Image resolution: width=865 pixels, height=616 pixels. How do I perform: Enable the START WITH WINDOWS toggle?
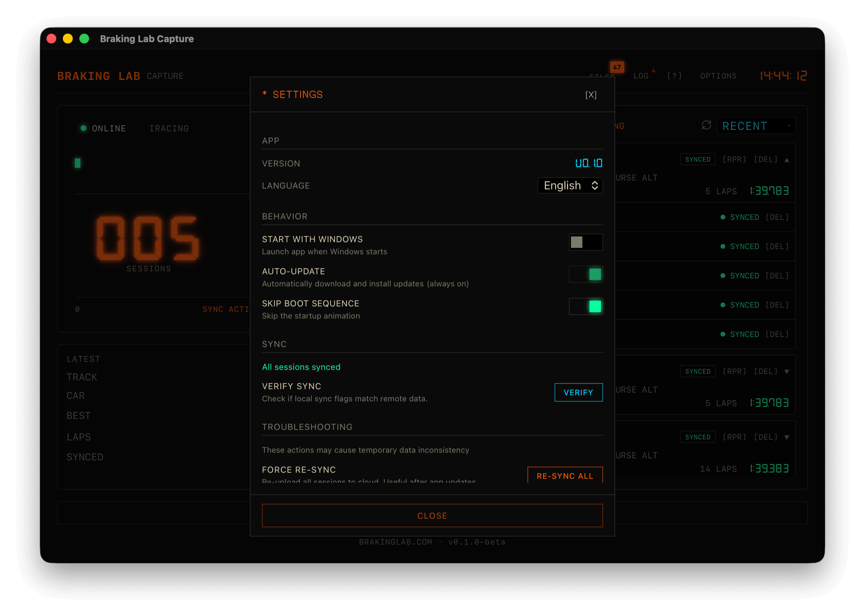[x=586, y=242]
